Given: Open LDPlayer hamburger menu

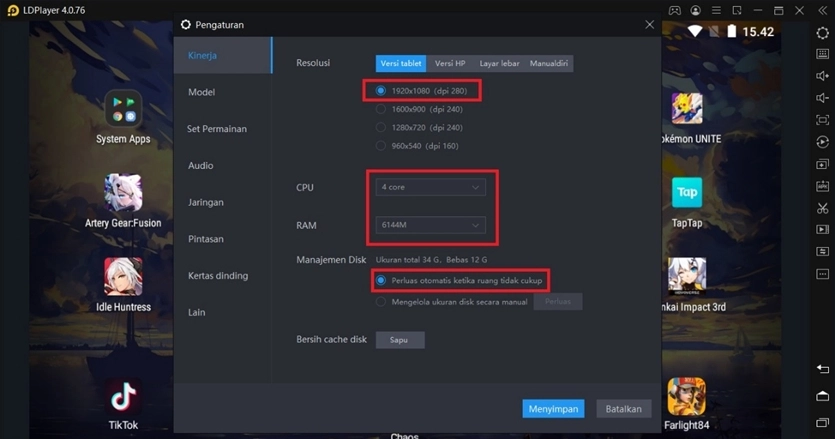Looking at the screenshot, I should tap(716, 11).
